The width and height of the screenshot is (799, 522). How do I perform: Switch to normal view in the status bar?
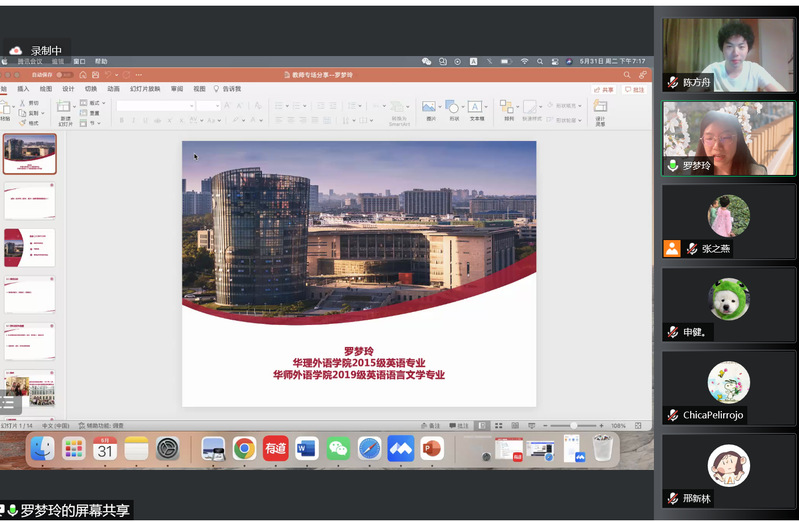482,425
